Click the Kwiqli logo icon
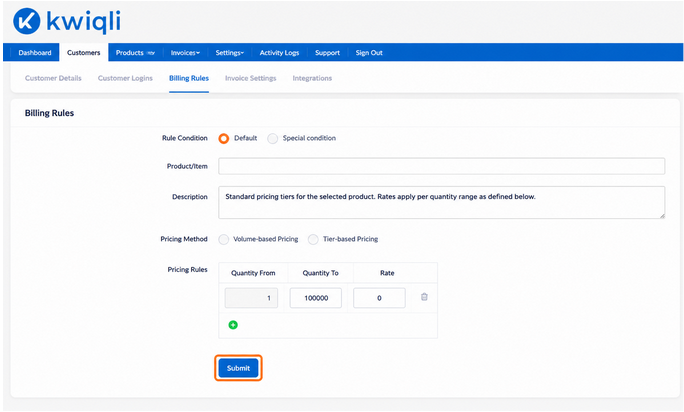The image size is (684, 412). pos(27,21)
